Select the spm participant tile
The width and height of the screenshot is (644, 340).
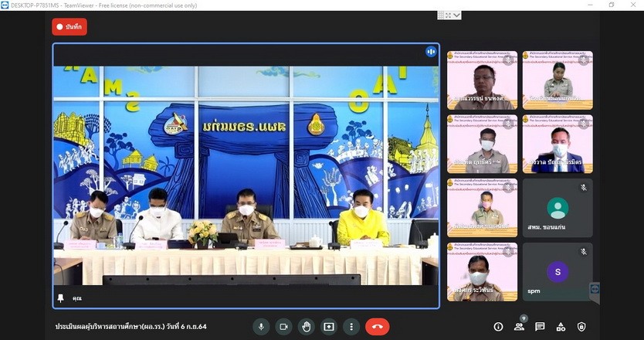click(x=557, y=272)
